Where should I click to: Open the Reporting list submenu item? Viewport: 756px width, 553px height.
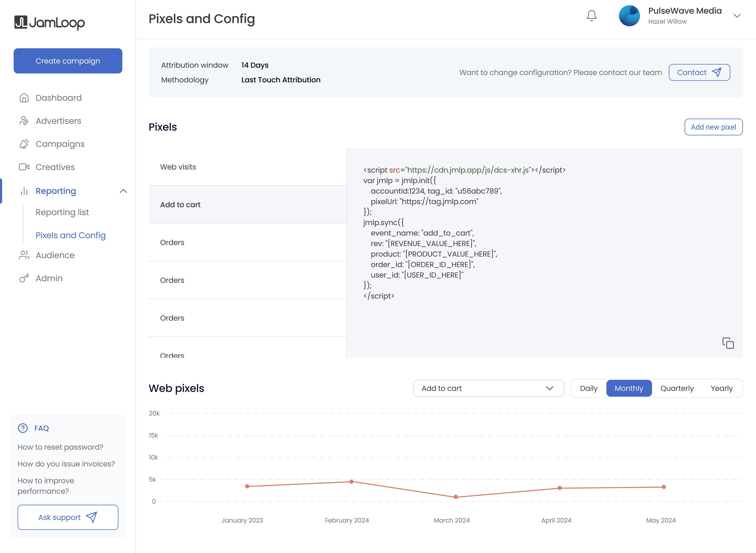(x=62, y=212)
